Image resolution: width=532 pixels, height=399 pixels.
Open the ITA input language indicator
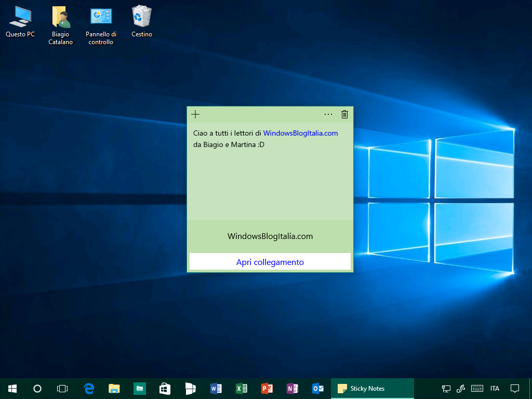click(x=495, y=389)
